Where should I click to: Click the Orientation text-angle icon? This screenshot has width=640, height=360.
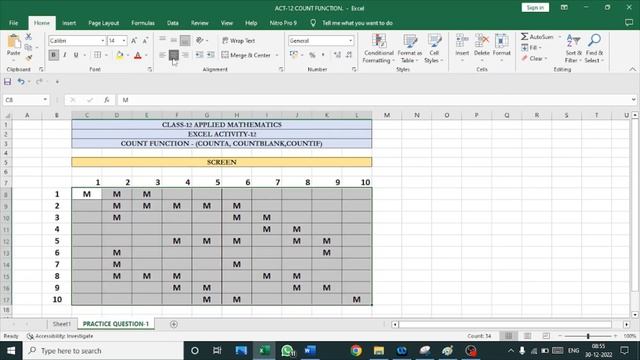200,40
